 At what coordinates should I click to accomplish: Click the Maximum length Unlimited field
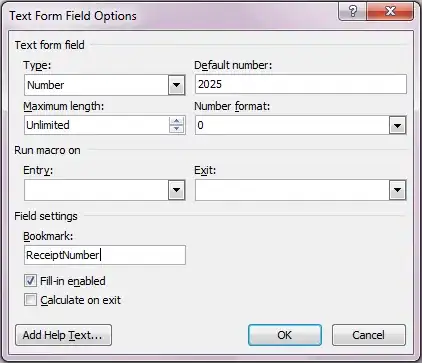(x=97, y=125)
